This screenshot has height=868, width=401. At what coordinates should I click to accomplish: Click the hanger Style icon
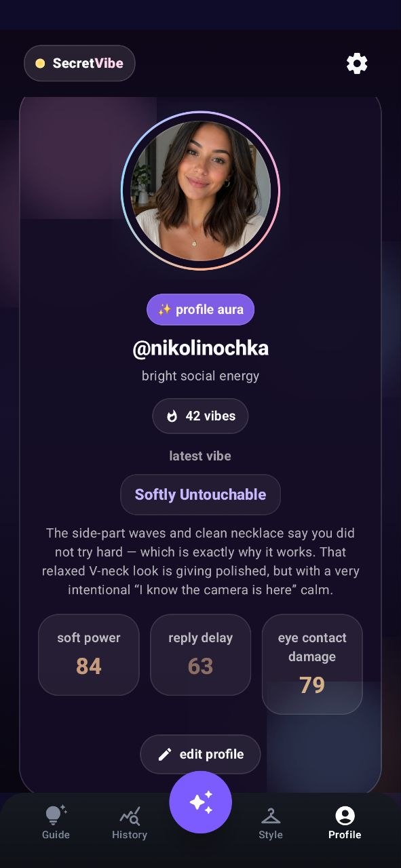[271, 815]
